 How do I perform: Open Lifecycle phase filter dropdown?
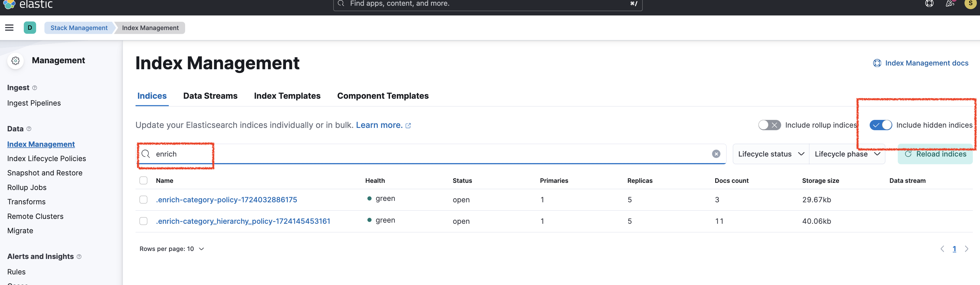tap(847, 154)
